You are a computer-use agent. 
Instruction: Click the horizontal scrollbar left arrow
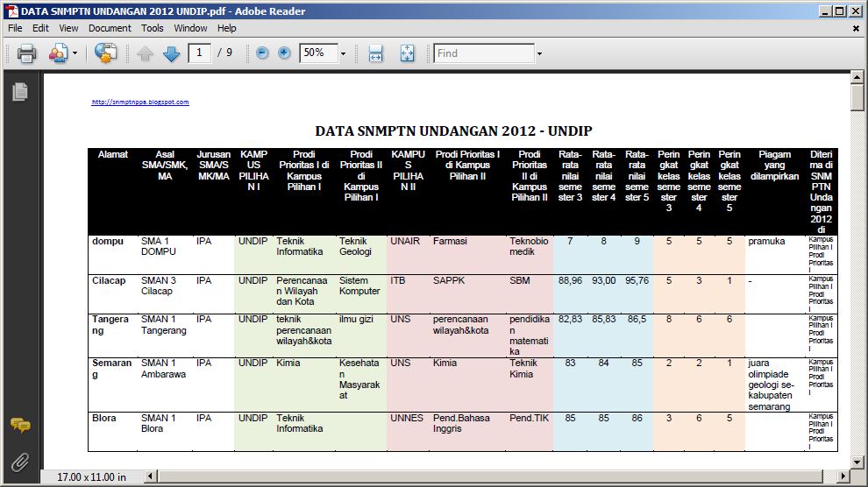point(151,476)
